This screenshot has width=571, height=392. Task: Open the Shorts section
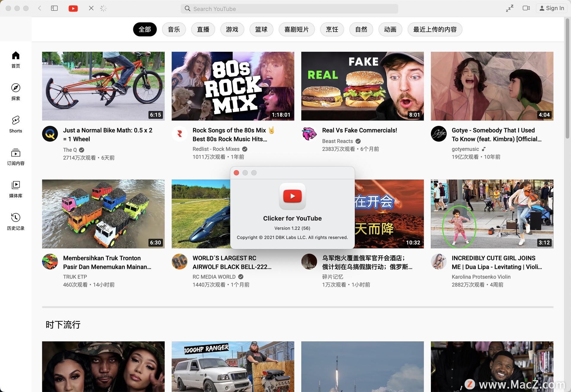[x=15, y=124]
